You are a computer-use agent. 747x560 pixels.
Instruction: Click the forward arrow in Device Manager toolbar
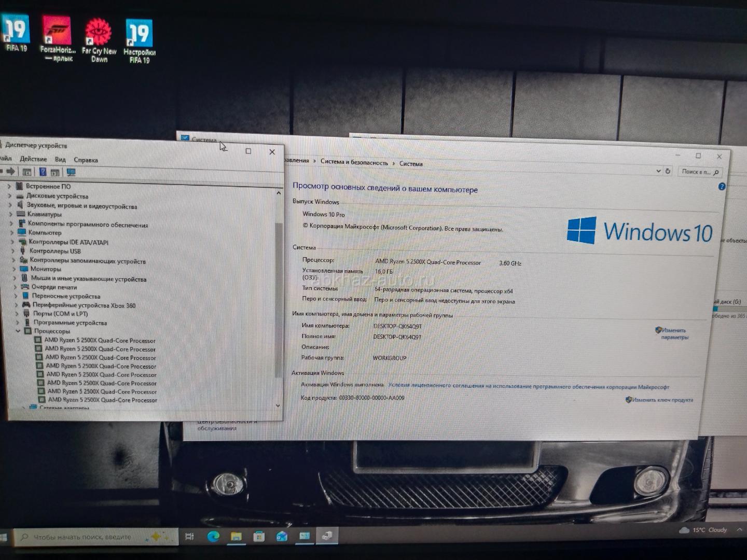(x=10, y=172)
